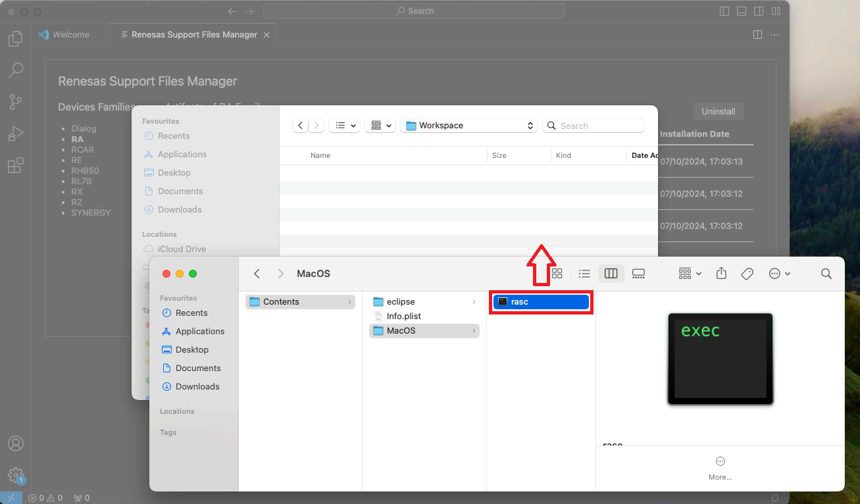The height and width of the screenshot is (504, 860).
Task: Click the Installation Date column header
Action: tap(694, 134)
